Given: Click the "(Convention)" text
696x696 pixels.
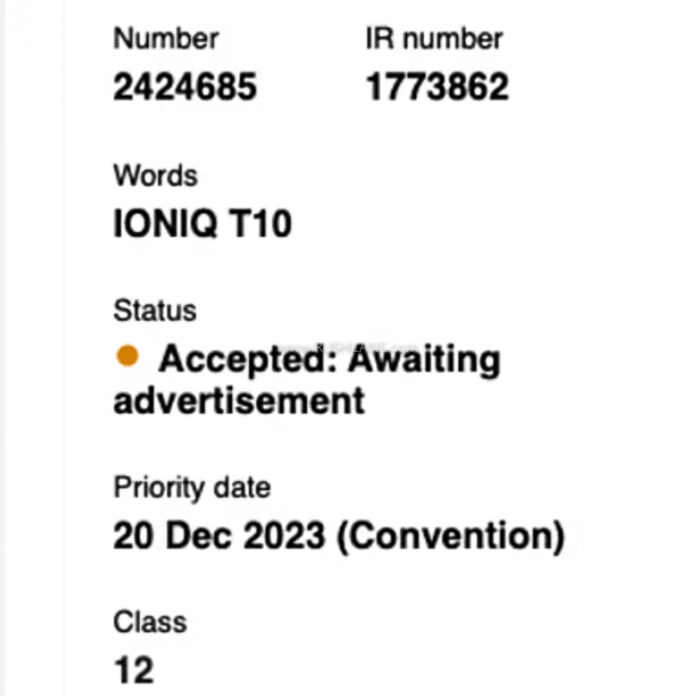Looking at the screenshot, I should 450,536.
